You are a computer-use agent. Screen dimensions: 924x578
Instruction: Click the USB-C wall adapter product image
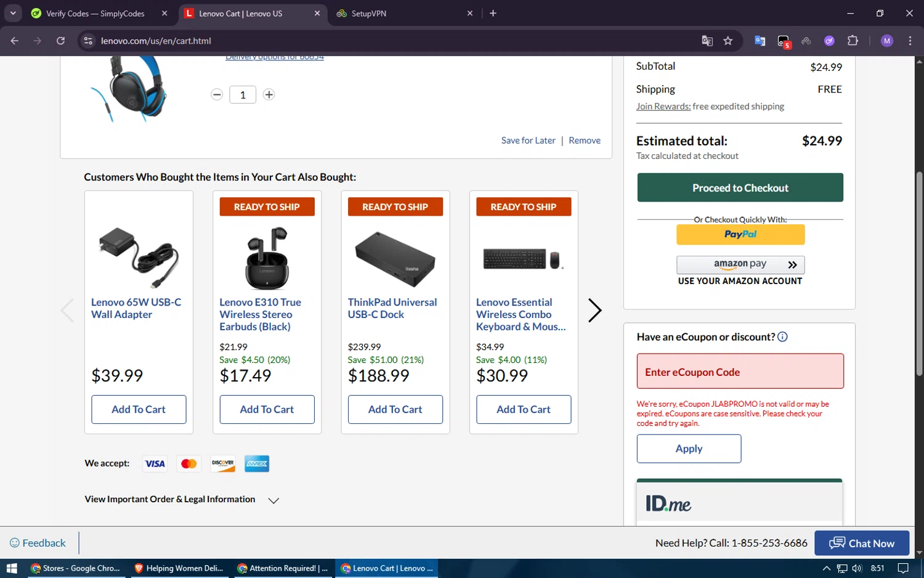(139, 258)
